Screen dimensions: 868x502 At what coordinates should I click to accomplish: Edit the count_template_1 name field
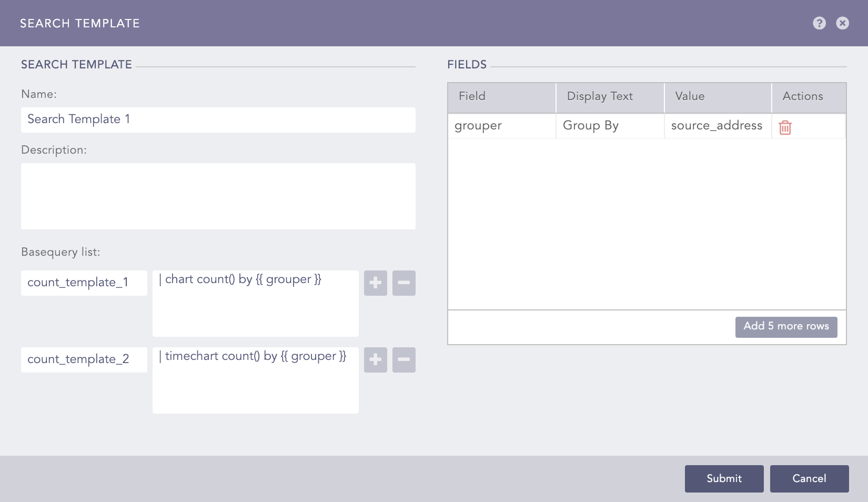pos(84,283)
